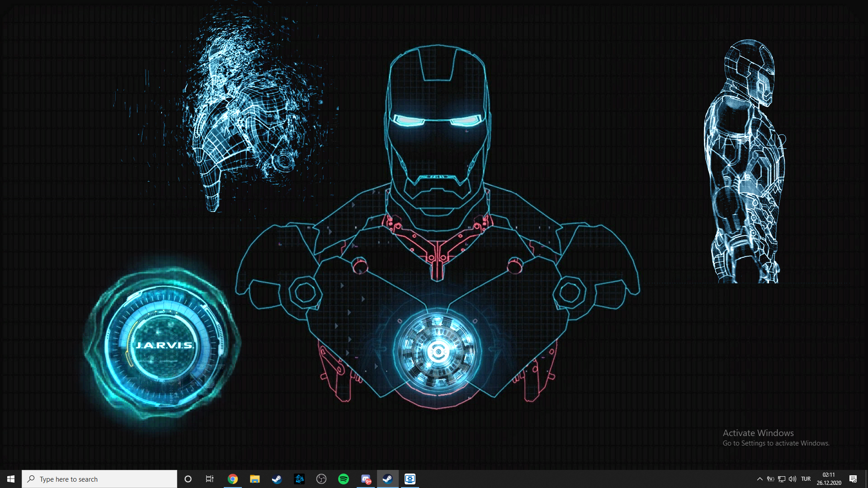
Task: Open the Action Center notifications panel
Action: click(x=853, y=479)
